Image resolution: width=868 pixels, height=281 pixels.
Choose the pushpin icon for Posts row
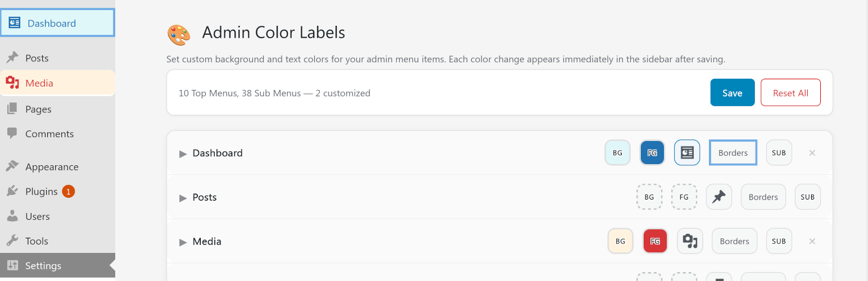(x=719, y=197)
